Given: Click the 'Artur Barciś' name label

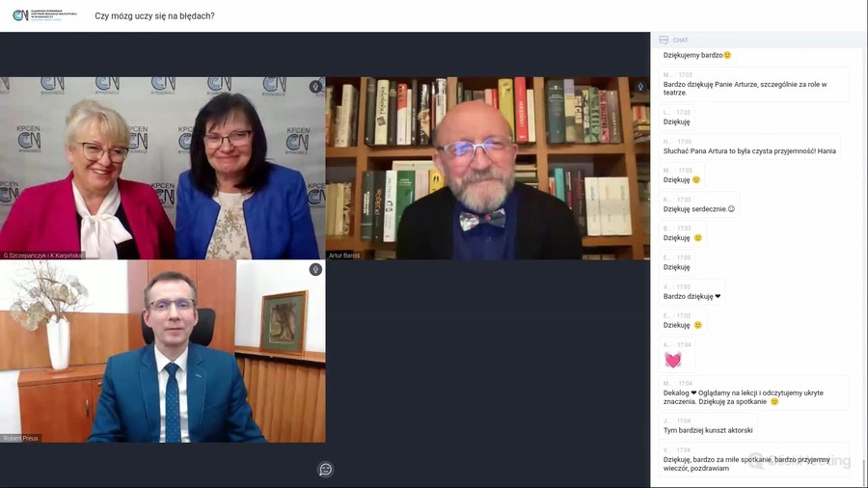Looking at the screenshot, I should click(x=344, y=256).
